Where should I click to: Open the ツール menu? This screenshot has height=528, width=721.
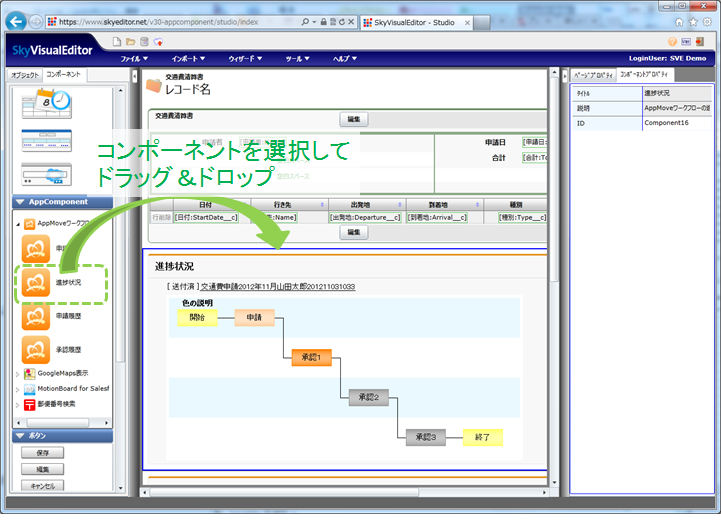point(298,59)
